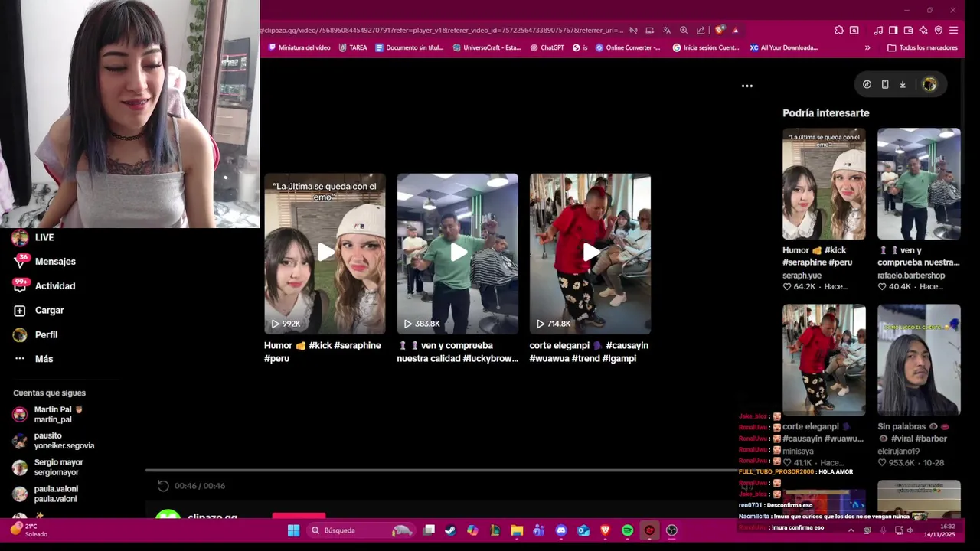Click the replay icon beside 00:46 time
Viewport: 980px width, 551px height.
pyautogui.click(x=163, y=486)
